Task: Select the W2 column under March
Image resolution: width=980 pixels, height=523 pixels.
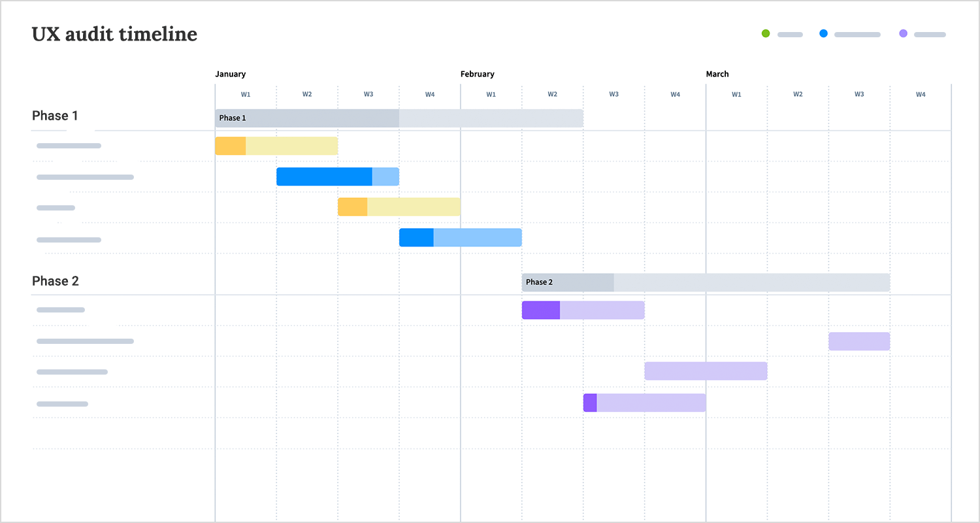Action: click(x=798, y=94)
